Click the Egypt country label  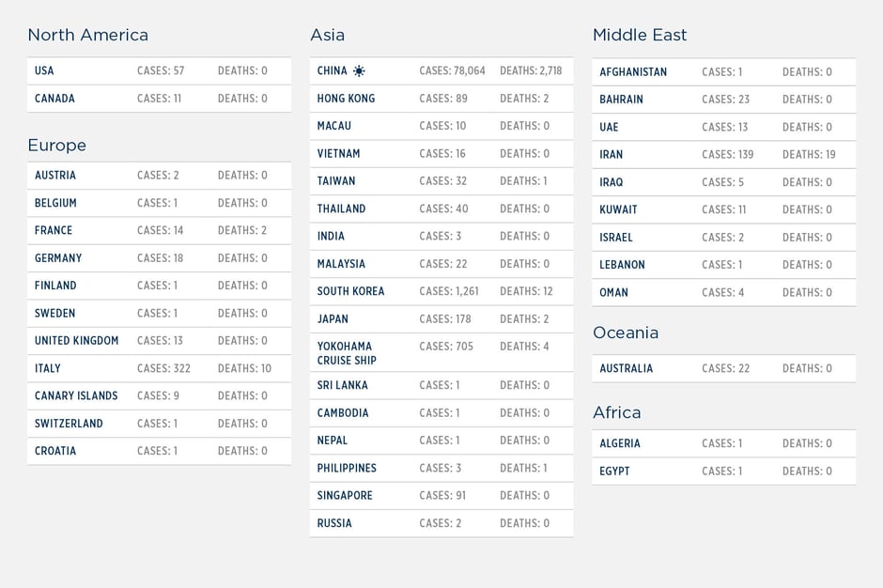tap(615, 472)
